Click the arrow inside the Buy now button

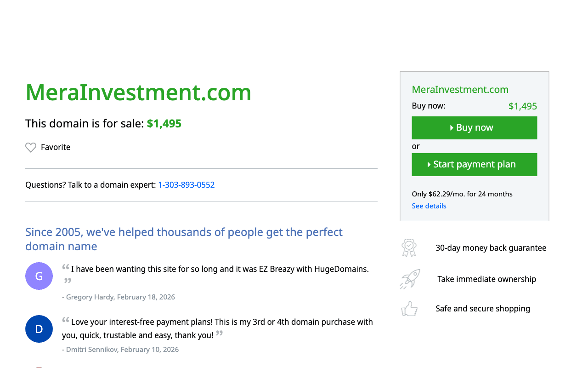(x=451, y=127)
